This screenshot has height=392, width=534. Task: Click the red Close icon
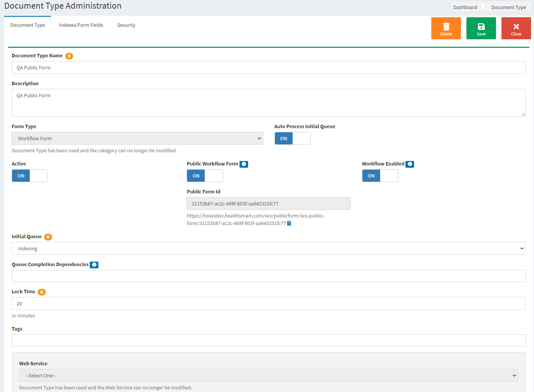(516, 28)
